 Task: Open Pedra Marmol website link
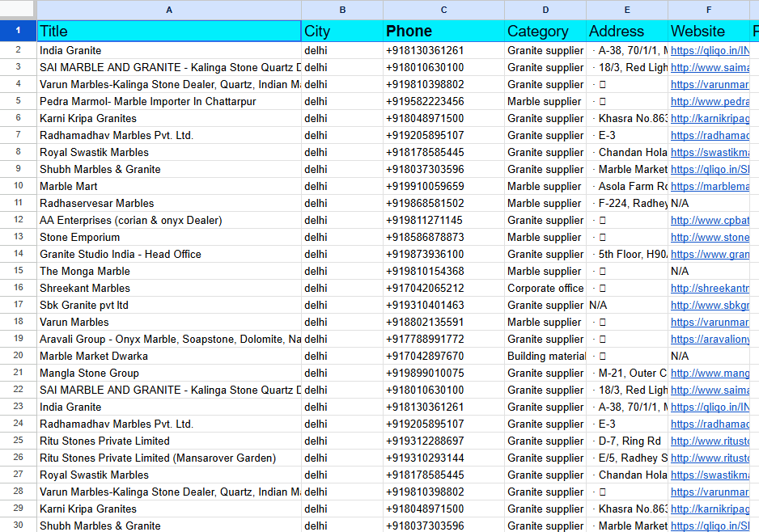pyautogui.click(x=710, y=101)
